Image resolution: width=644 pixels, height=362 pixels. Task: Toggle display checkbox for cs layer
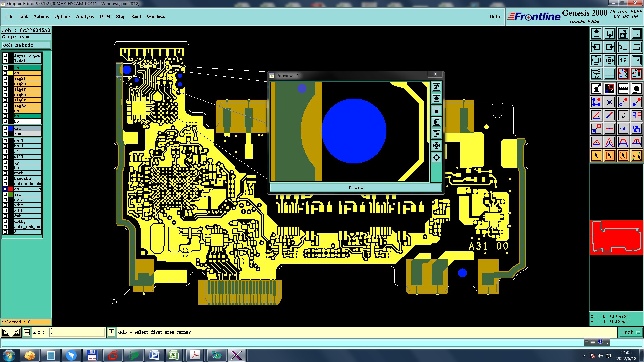[5, 73]
